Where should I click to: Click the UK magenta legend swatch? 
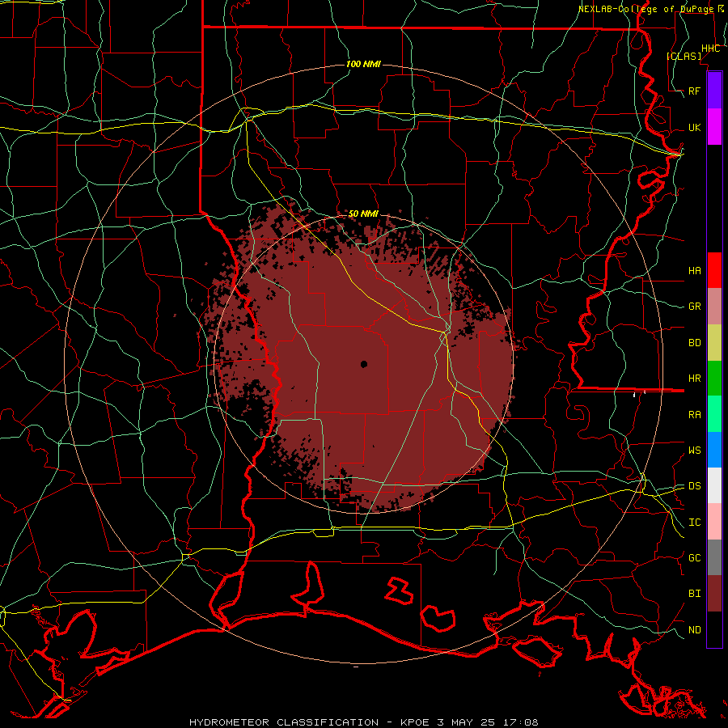pyautogui.click(x=714, y=127)
